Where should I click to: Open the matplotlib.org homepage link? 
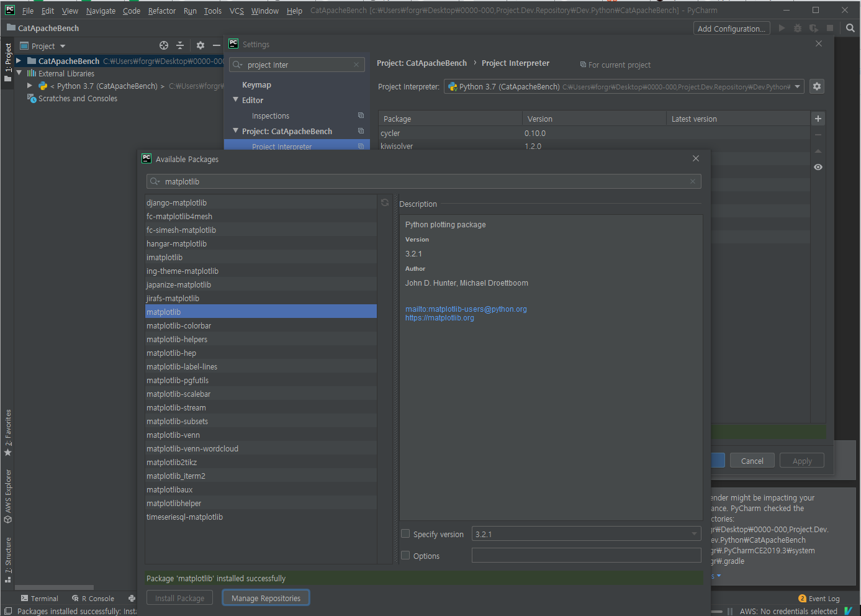[x=440, y=318]
